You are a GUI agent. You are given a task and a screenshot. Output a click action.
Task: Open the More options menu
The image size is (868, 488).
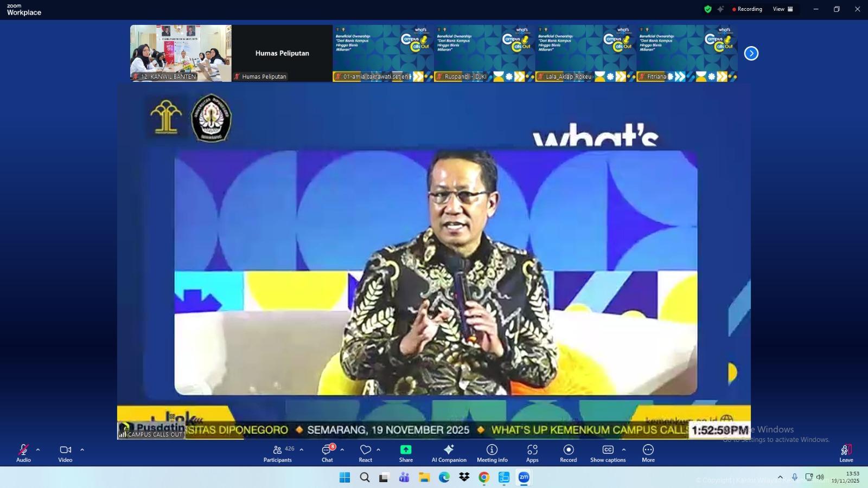coord(648,453)
